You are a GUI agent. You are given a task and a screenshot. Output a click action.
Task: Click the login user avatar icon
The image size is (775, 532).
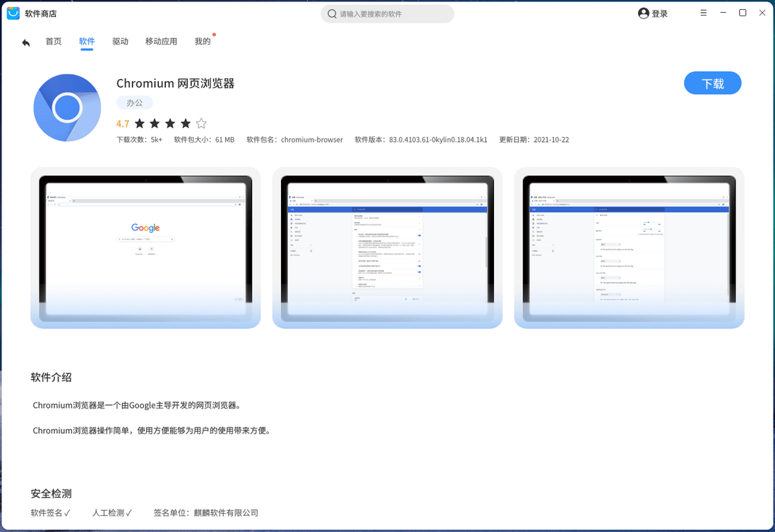pos(642,13)
